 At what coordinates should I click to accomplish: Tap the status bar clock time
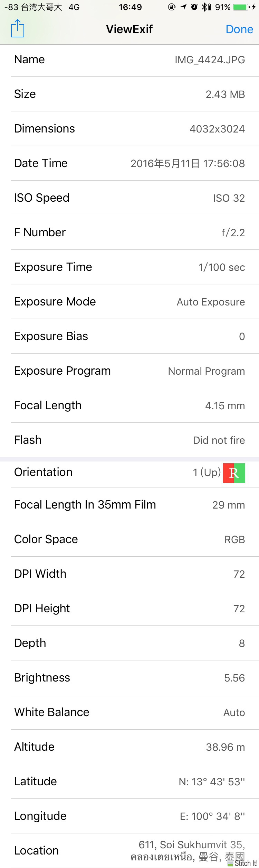pos(130,7)
